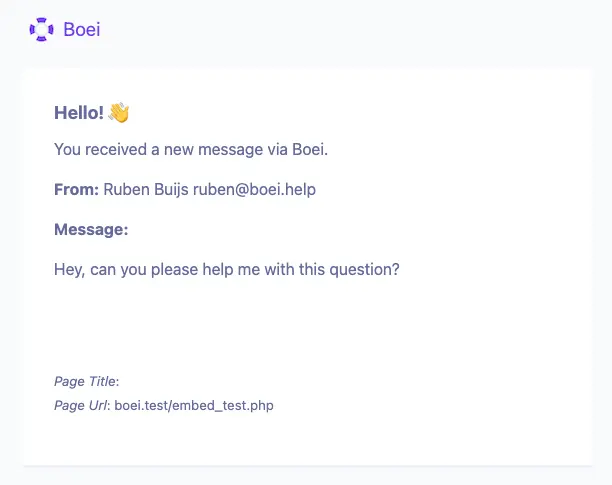
Task: Click the waving hand emoji
Action: 119,113
